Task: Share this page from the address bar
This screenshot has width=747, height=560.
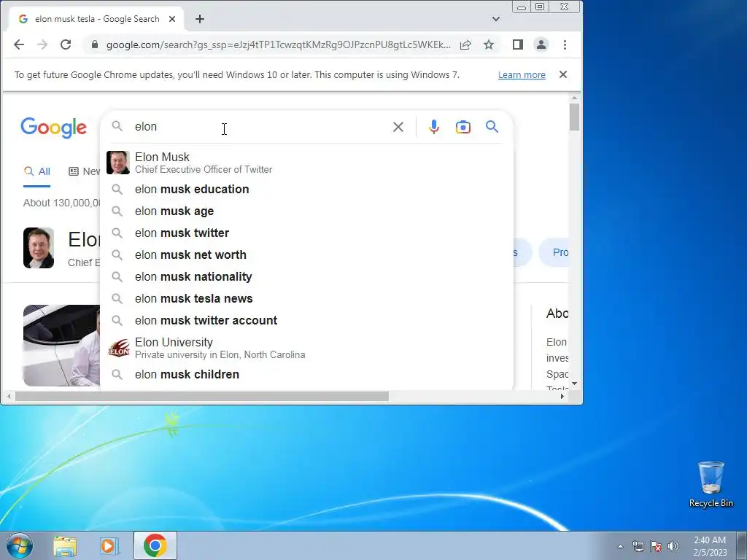Action: tap(465, 44)
